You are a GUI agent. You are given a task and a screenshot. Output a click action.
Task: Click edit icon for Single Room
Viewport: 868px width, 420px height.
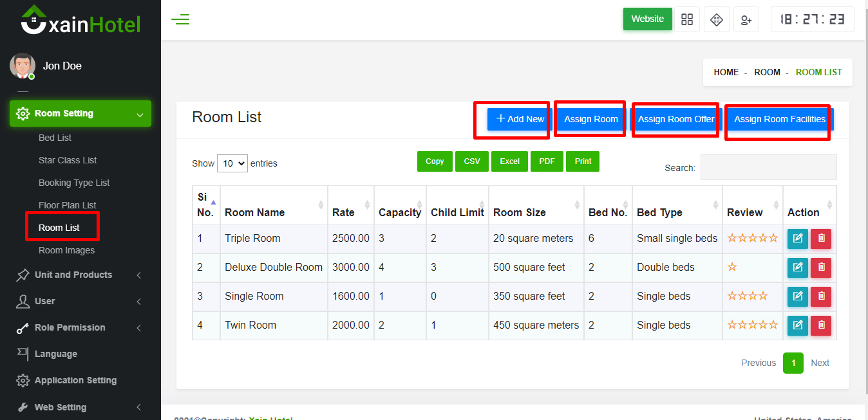pos(798,297)
